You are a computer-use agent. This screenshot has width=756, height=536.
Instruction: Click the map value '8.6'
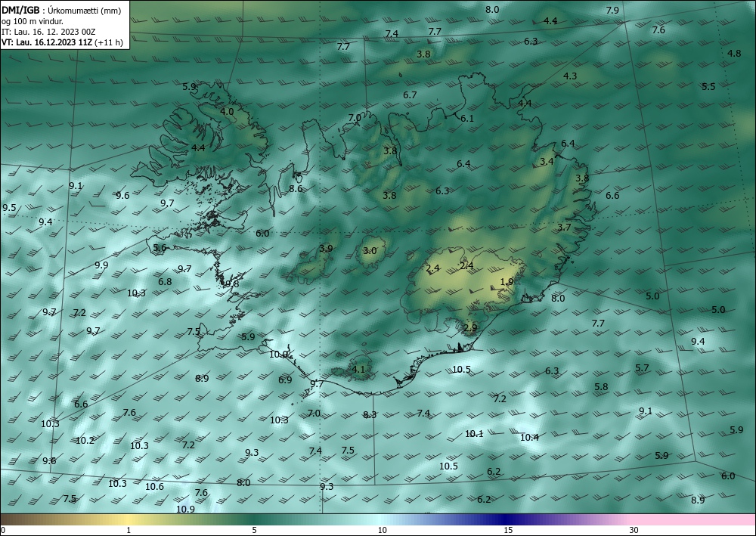click(x=296, y=188)
